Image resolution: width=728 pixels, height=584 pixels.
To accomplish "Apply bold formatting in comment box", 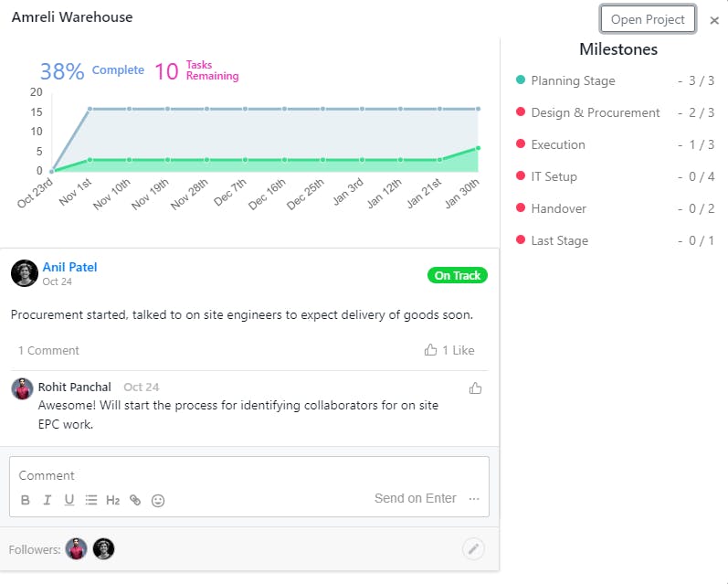I will click(x=26, y=500).
